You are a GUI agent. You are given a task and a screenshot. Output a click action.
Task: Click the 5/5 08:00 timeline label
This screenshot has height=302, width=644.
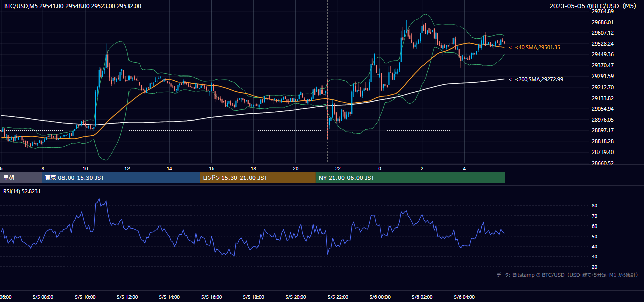click(43, 297)
